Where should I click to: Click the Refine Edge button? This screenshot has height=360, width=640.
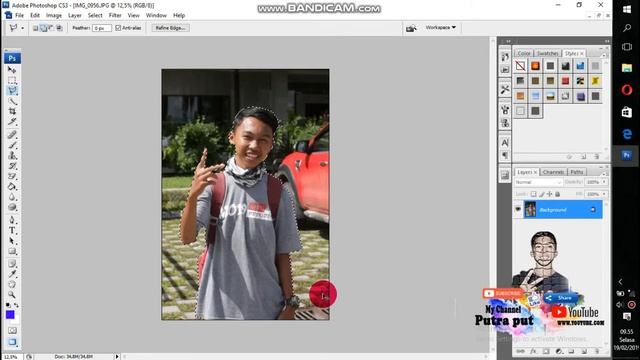point(170,28)
